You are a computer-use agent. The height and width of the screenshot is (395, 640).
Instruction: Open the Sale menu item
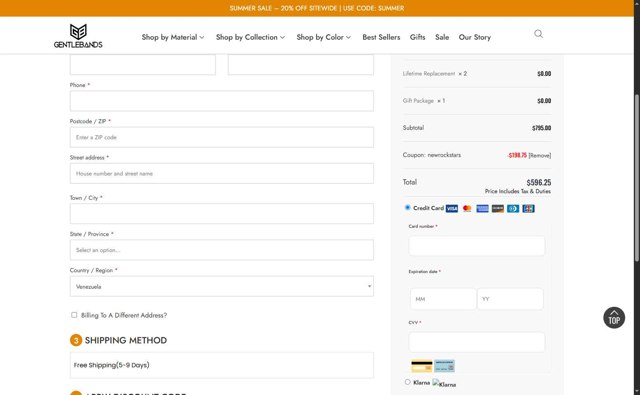[x=442, y=37]
